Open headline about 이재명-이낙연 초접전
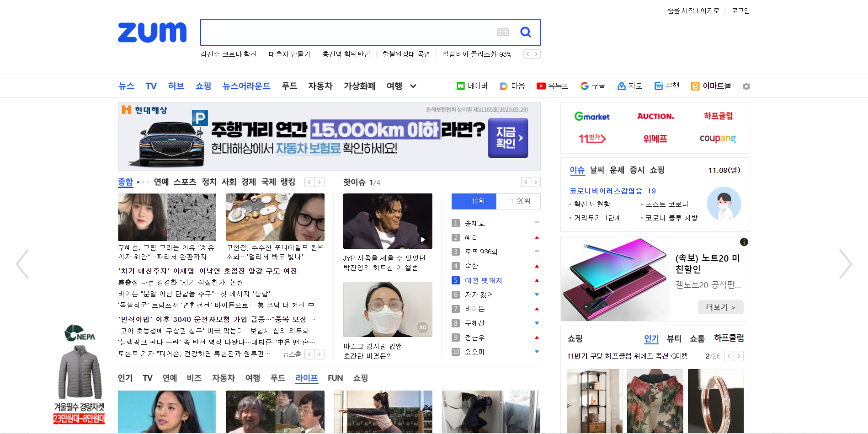Screen dimensions: 868x434 (x=208, y=271)
